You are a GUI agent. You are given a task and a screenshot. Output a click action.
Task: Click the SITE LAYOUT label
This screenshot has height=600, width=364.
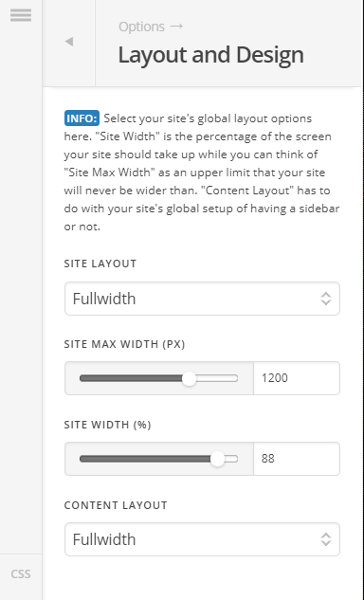click(x=100, y=264)
